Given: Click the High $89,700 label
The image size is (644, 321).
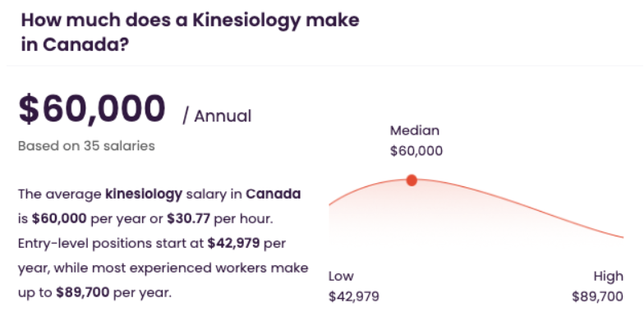Looking at the screenshot, I should pyautogui.click(x=598, y=286).
